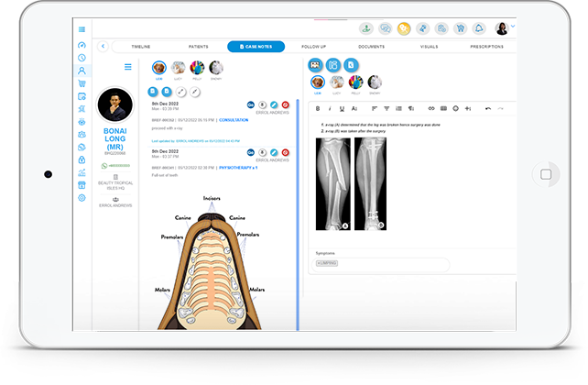Image resolution: width=588 pixels, height=385 pixels.
Task: Open the chart/analytics sidebar icon
Action: tap(82, 172)
